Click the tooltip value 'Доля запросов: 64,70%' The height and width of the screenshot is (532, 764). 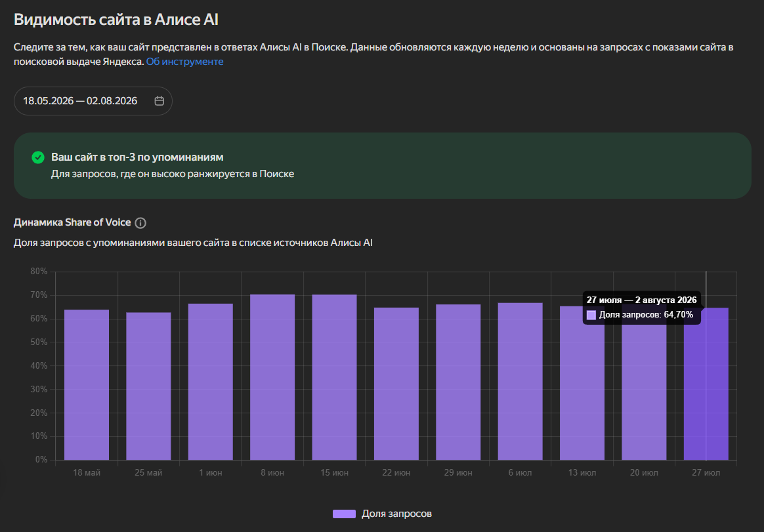tap(646, 315)
